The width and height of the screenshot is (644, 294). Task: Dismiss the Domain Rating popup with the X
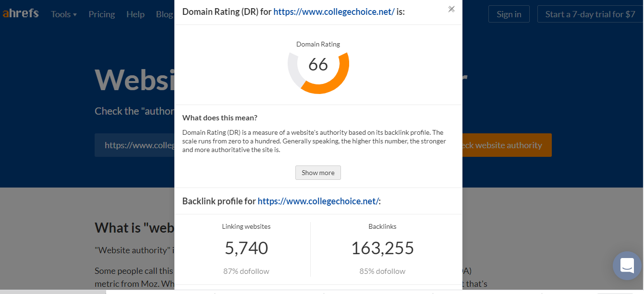coord(451,9)
